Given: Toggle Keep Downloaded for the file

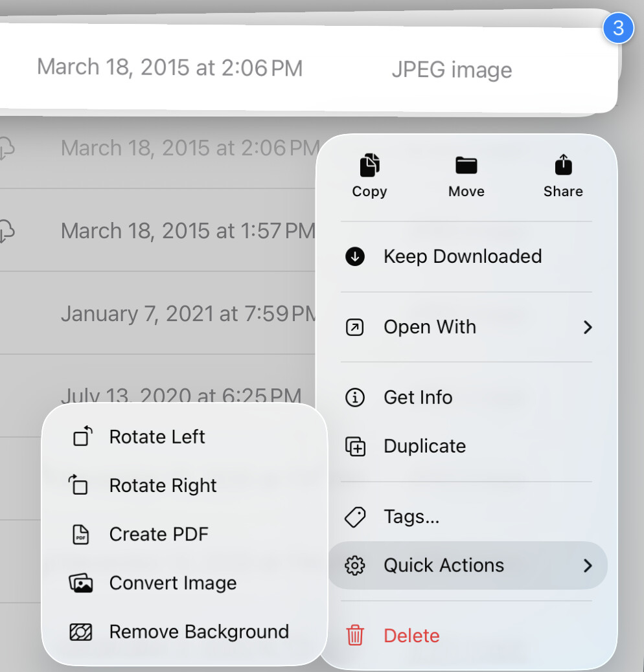Looking at the screenshot, I should 462,256.
